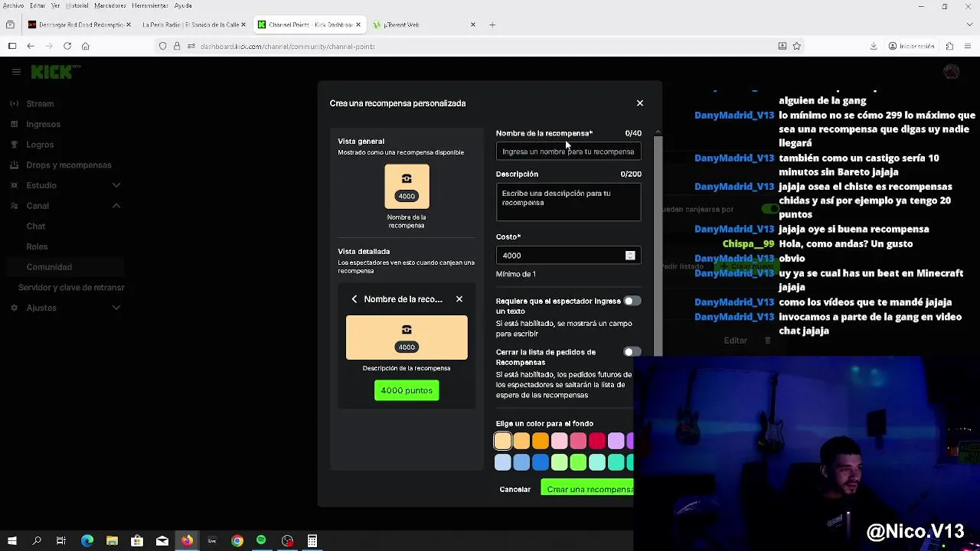Open the Historial menu

point(77,5)
